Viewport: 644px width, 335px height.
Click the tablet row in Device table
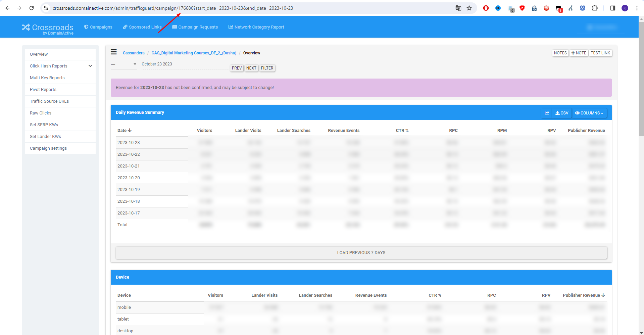click(x=361, y=319)
